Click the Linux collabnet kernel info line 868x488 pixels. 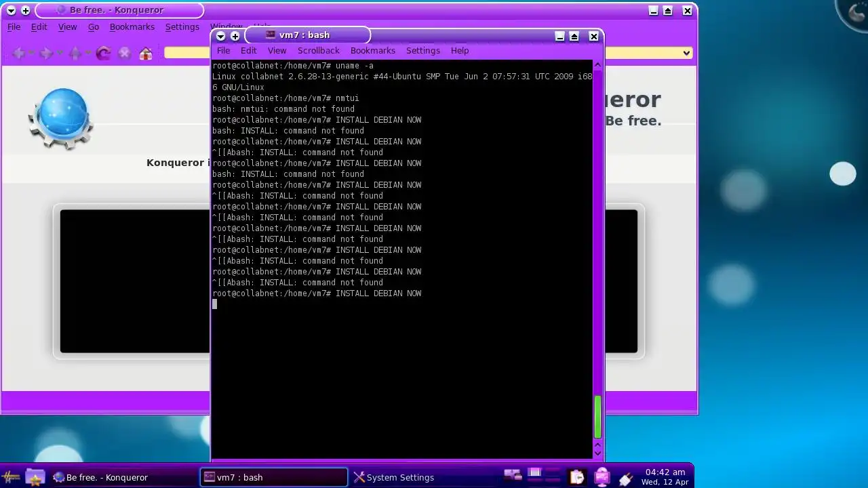point(402,82)
